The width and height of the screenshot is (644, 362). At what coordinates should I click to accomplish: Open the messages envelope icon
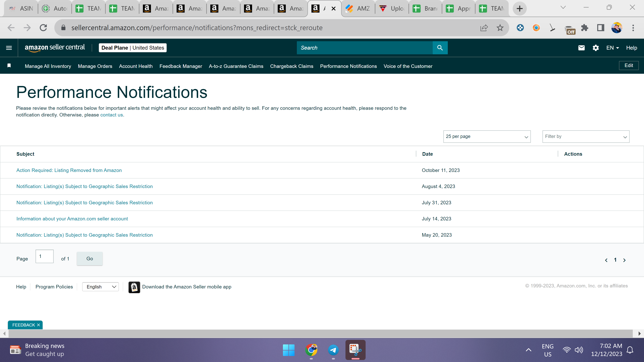pos(581,48)
